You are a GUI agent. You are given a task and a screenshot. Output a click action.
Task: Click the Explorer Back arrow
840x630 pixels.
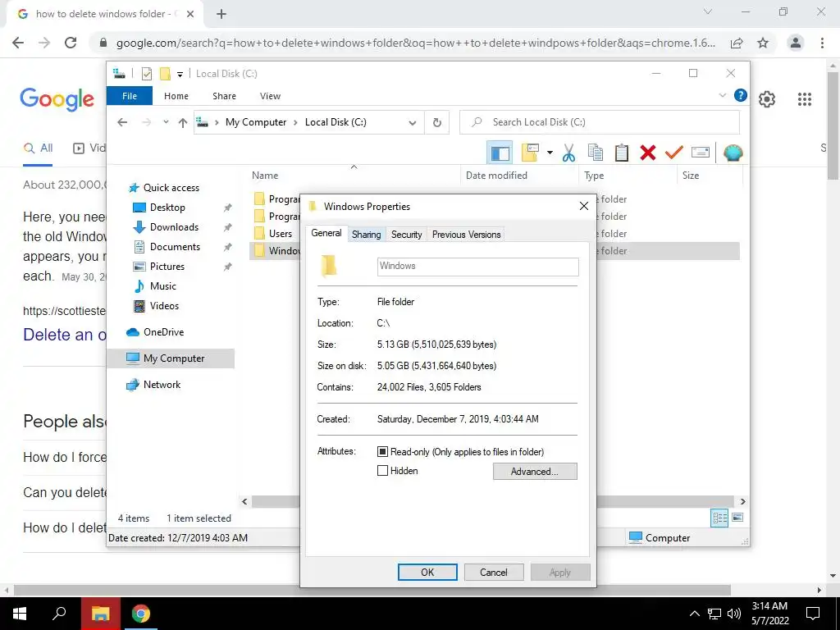tap(122, 123)
